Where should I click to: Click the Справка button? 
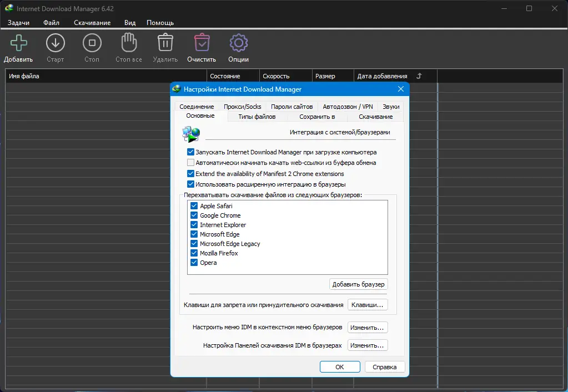(x=385, y=366)
